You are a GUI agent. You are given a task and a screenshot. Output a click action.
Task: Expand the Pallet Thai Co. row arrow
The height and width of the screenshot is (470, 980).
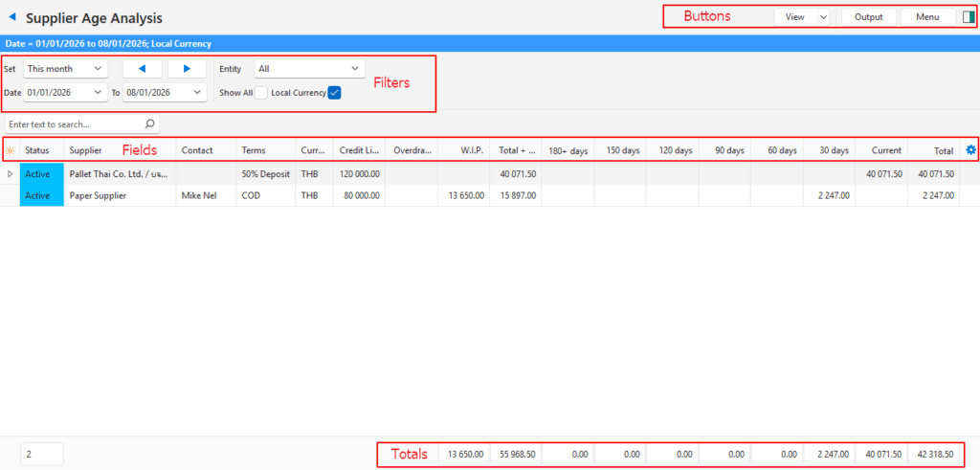10,174
